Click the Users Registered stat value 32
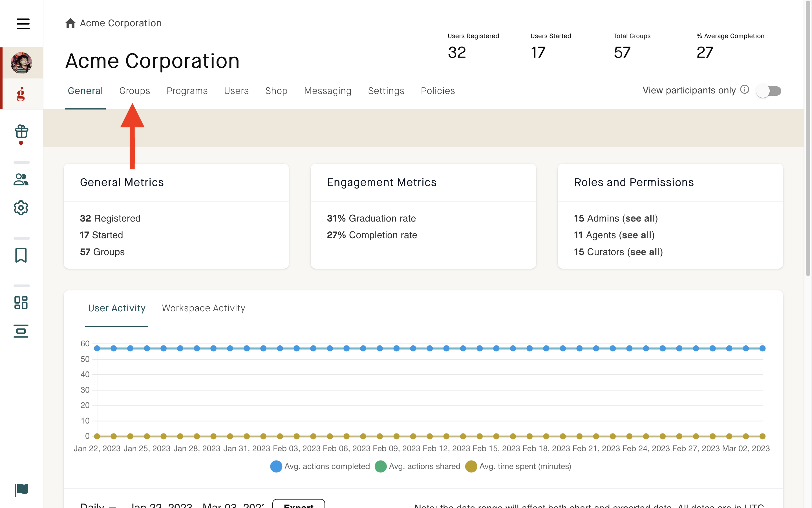 457,52
